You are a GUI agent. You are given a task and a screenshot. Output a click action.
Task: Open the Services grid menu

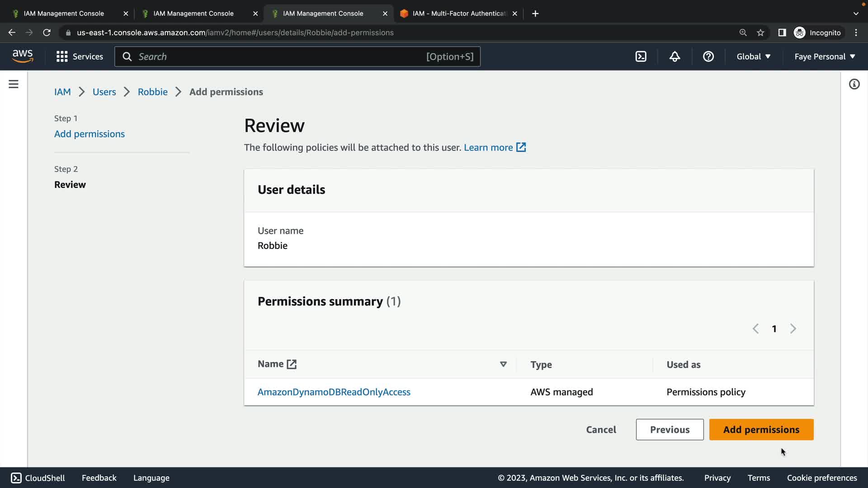pos(62,56)
